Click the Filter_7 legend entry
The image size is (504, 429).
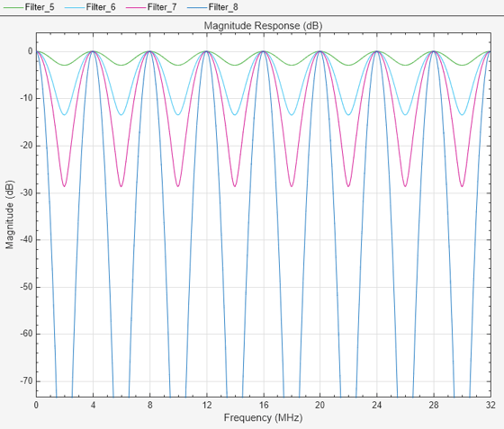point(151,7)
